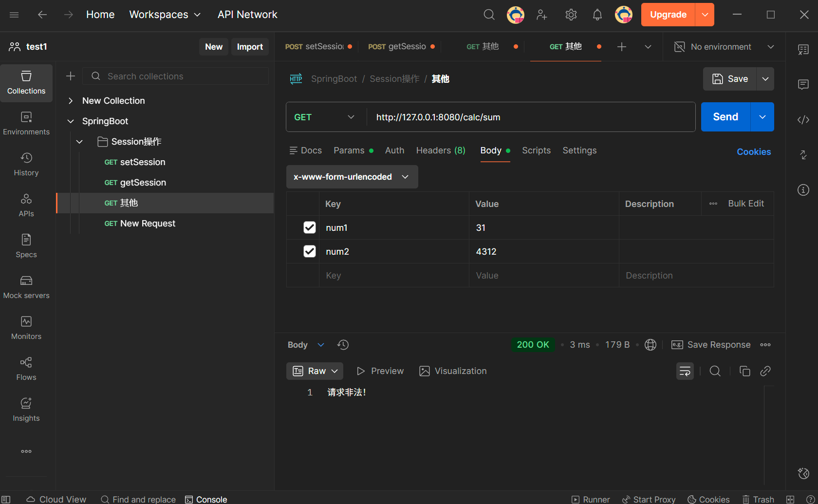Focus the Search collections field
This screenshot has width=818, height=504.
(x=176, y=76)
